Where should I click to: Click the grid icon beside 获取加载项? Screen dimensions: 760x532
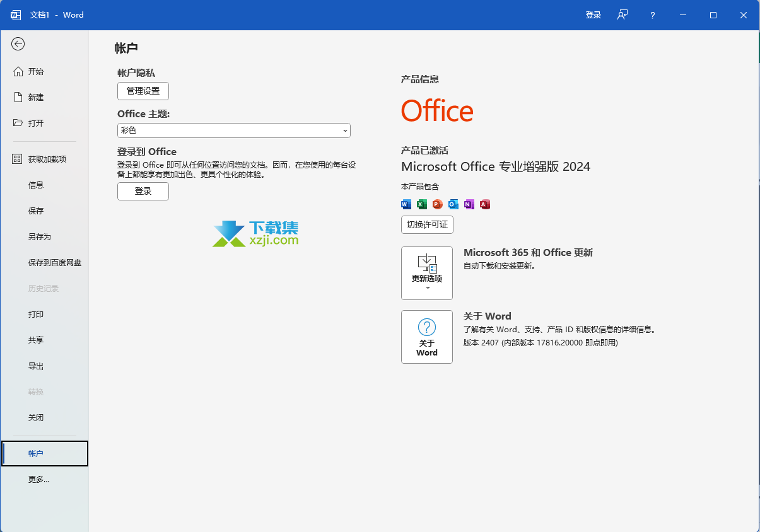18,159
